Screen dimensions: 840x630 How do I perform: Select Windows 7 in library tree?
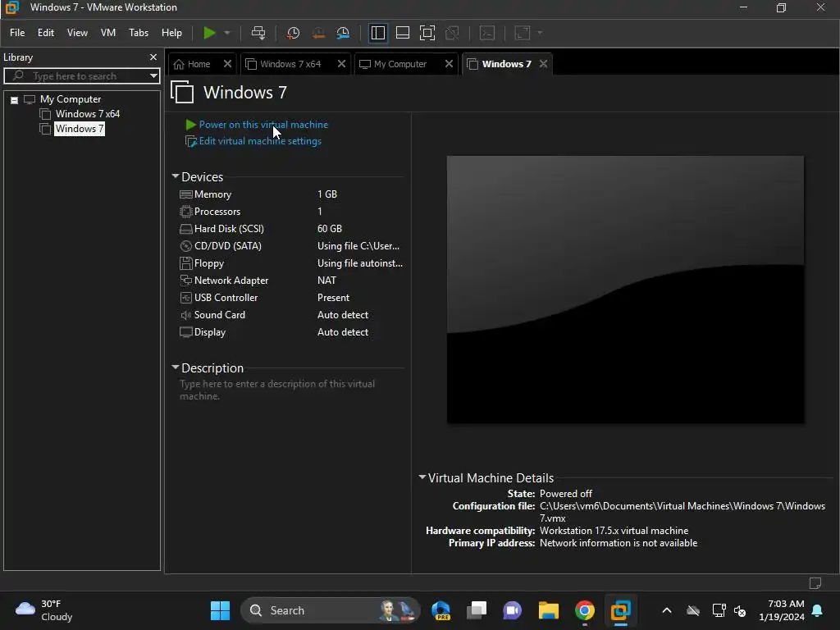tap(80, 129)
